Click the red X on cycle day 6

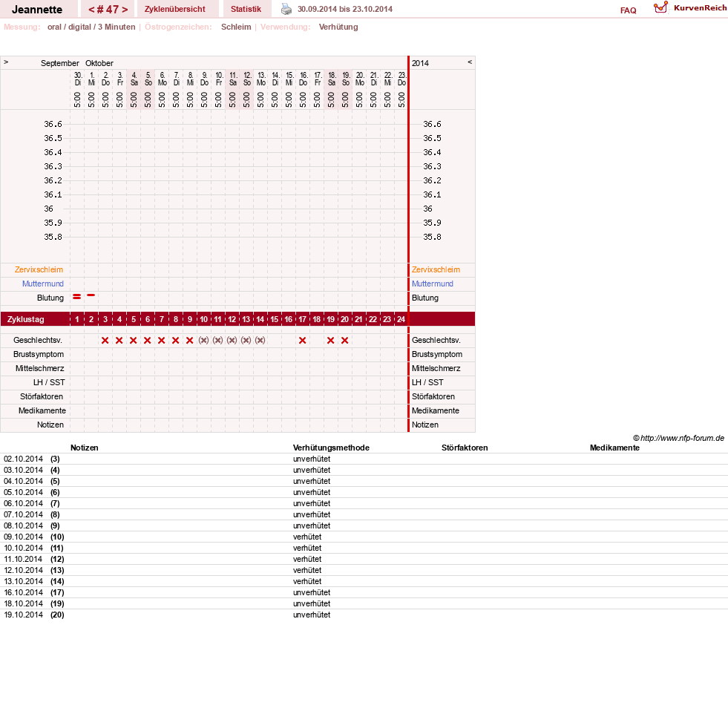[x=147, y=340]
